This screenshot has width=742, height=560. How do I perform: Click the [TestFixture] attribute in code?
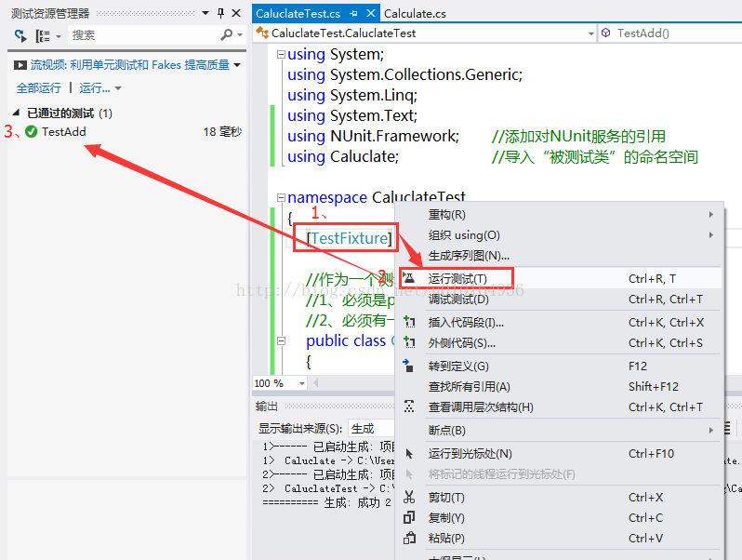(x=350, y=238)
